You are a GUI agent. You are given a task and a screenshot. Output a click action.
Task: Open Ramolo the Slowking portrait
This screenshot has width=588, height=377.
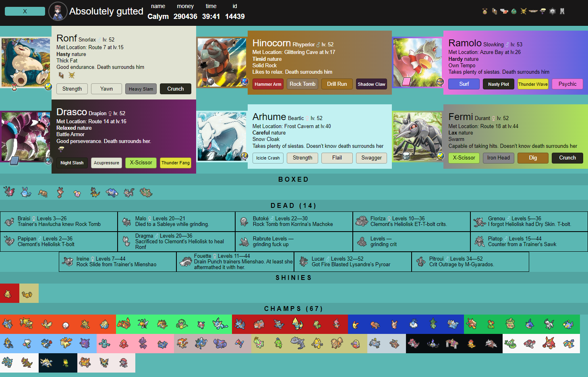pyautogui.click(x=418, y=62)
